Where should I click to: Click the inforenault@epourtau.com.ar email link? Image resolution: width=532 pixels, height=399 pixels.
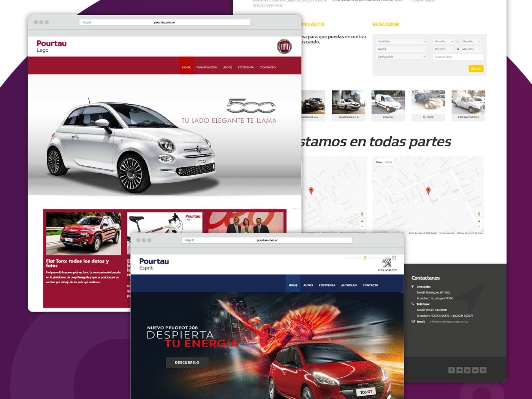click(x=449, y=321)
